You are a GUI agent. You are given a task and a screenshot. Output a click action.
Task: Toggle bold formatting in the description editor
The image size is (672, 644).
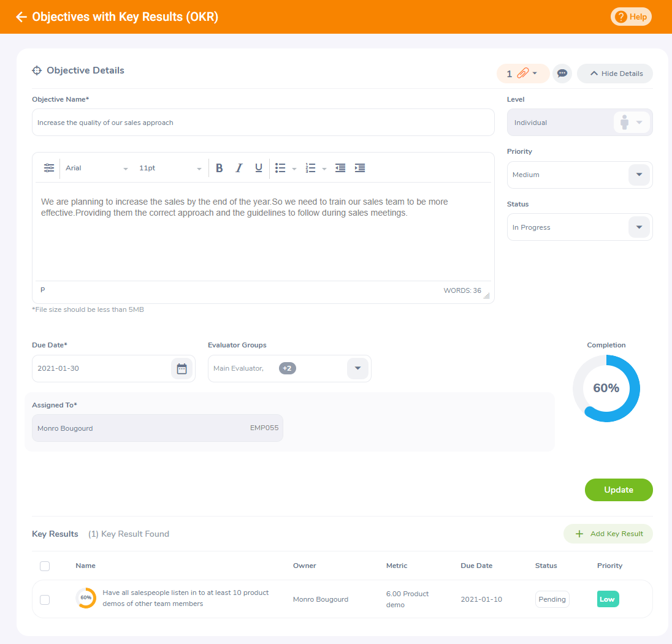(219, 167)
